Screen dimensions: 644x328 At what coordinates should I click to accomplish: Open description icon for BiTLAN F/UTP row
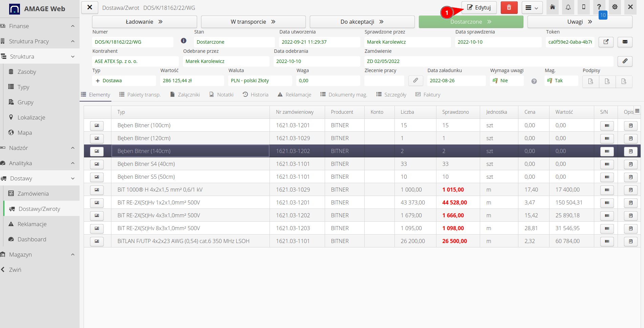pyautogui.click(x=630, y=241)
